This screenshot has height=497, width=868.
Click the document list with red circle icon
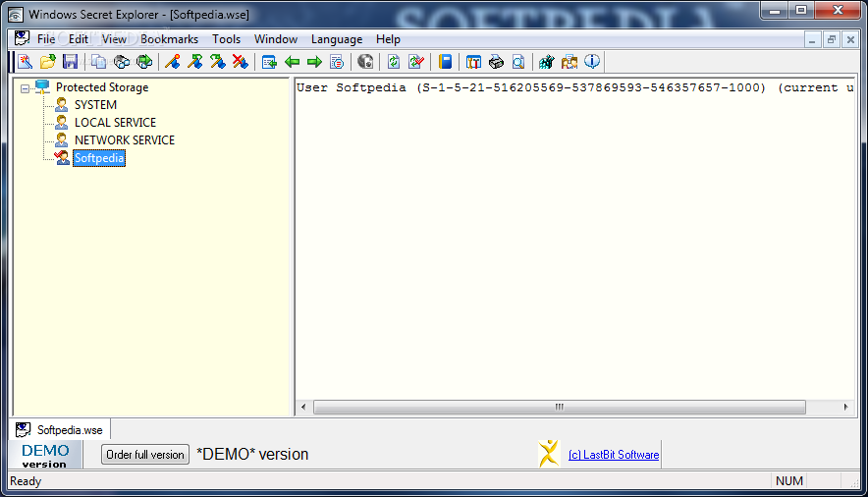(337, 62)
